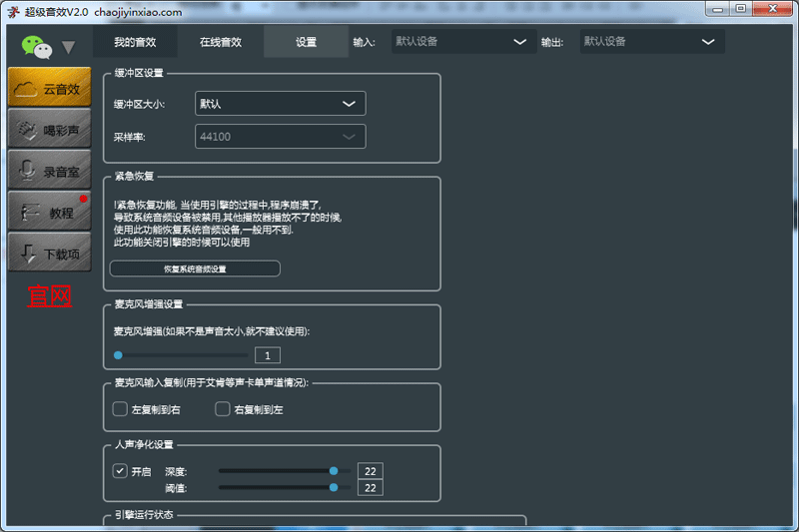Image resolution: width=799 pixels, height=532 pixels.
Task: Click the 紧急恢复 description text
Action: (228, 224)
